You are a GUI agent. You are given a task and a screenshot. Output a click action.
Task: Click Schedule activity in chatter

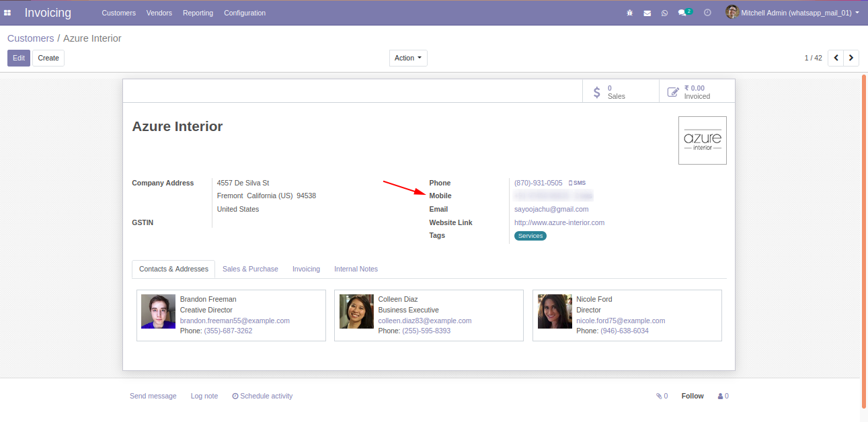tap(262, 396)
